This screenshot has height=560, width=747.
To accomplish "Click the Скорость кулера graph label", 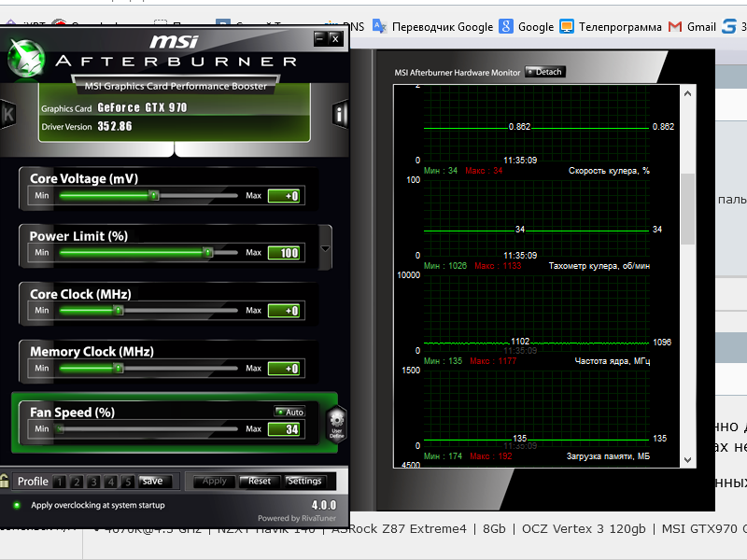I will pos(609,171).
